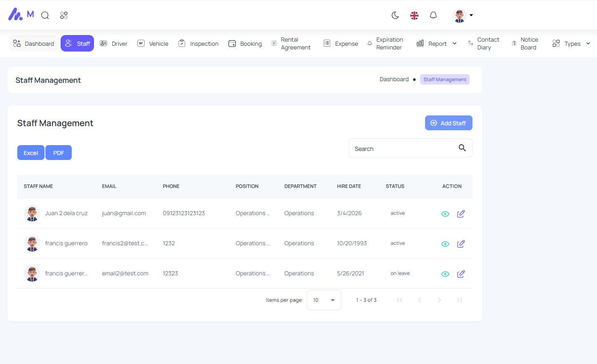Open the global search magnifier icon
This screenshot has width=597, height=364.
click(x=45, y=15)
